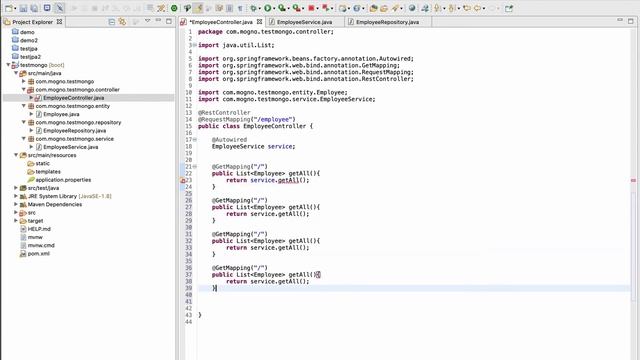Expand the src/test/java folder
Image resolution: width=640 pixels, height=360 pixels.
16,188
